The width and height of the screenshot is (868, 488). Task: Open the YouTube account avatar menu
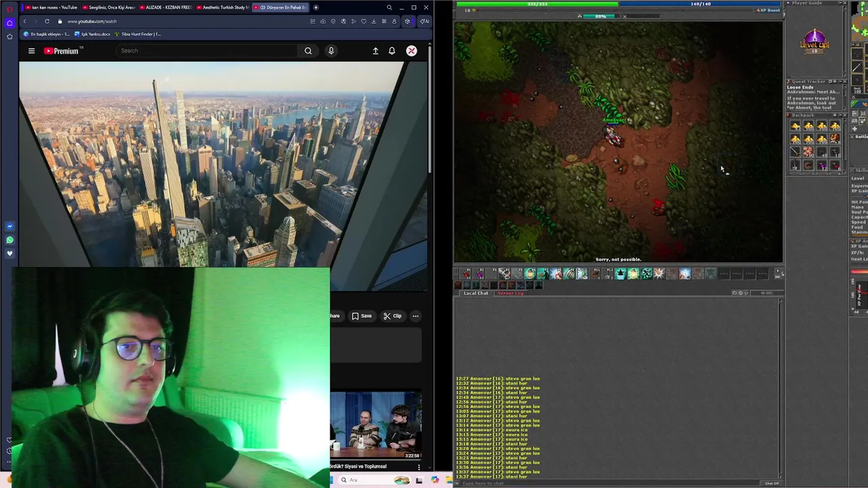[x=411, y=51]
